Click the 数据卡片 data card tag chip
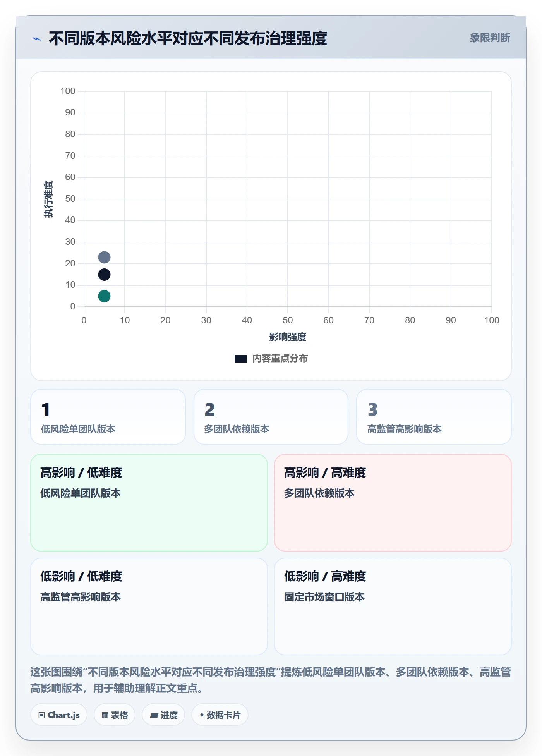542x756 pixels. pos(220,715)
